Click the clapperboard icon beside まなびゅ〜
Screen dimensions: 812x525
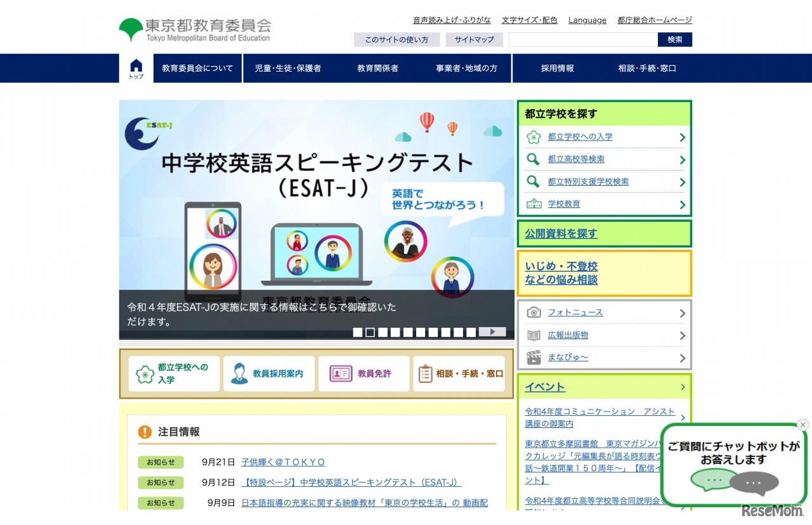(534, 358)
